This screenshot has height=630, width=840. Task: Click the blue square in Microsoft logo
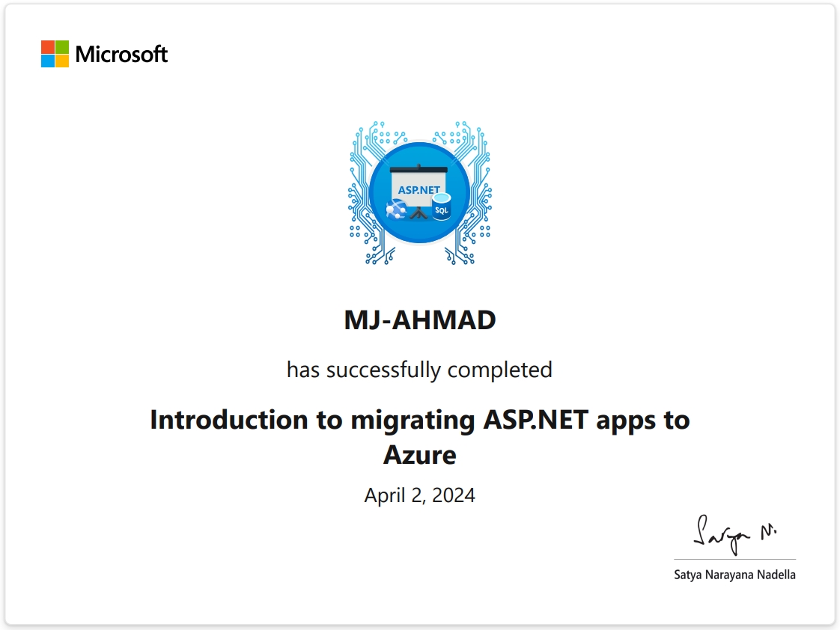[x=47, y=61]
